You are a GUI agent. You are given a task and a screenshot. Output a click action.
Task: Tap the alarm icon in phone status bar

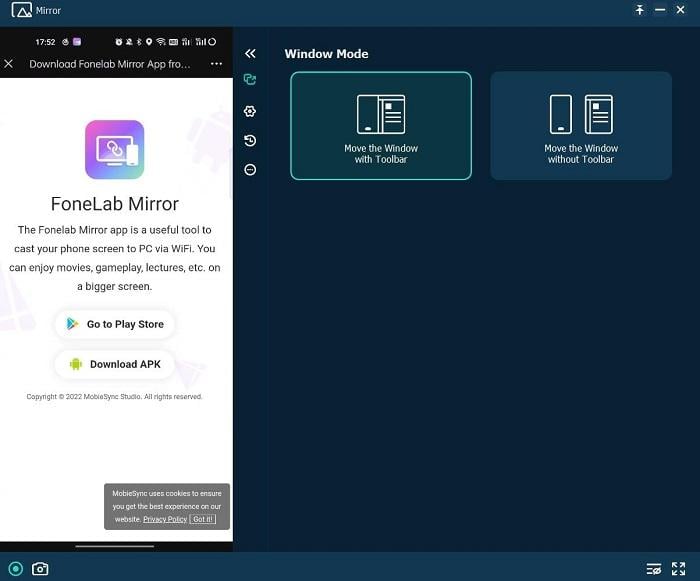(119, 42)
